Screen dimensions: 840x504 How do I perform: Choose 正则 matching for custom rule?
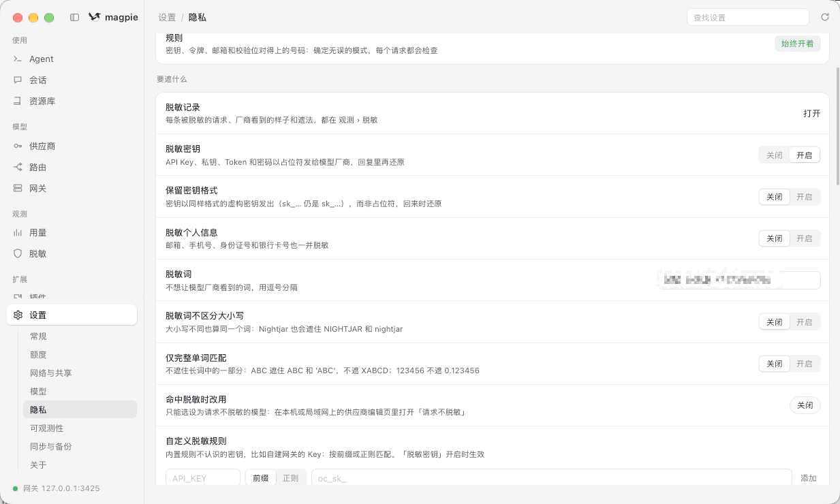(x=291, y=478)
